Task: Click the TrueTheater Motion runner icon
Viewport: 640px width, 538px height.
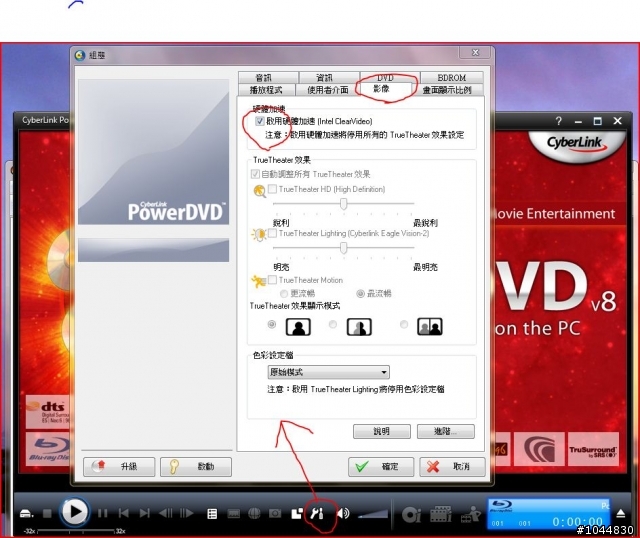Action: [x=259, y=281]
